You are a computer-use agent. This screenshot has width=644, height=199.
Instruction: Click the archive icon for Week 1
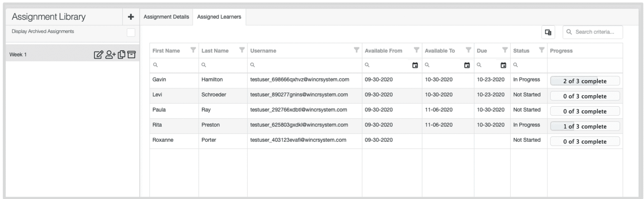(x=132, y=55)
